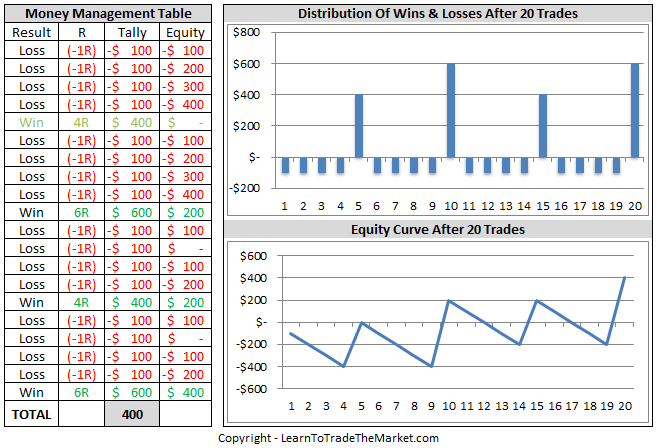
Task: Click the Money Management Table header
Action: click(108, 13)
